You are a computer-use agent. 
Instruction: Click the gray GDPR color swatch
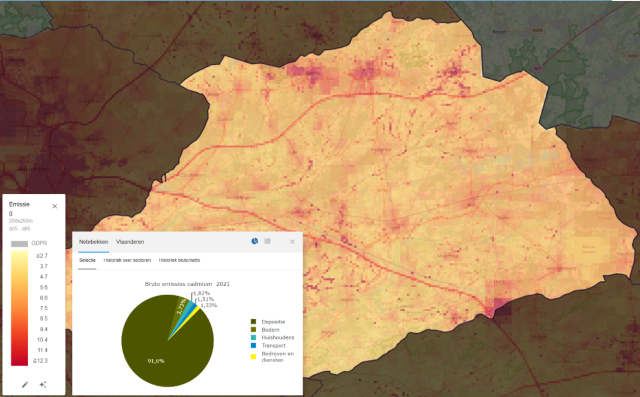pyautogui.click(x=19, y=243)
